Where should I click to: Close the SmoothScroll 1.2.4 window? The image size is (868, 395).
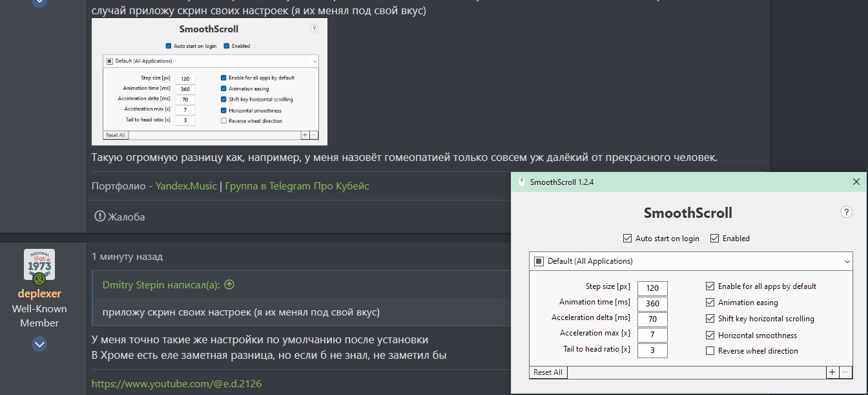[856, 182]
